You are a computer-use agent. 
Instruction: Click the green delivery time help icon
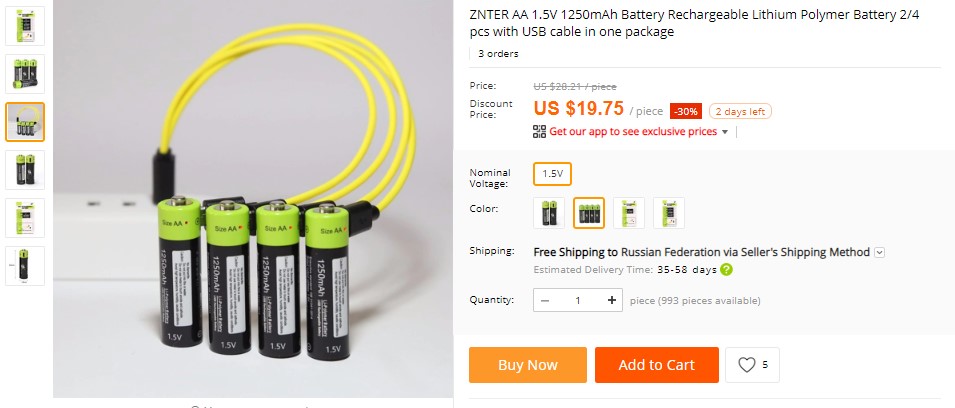pos(726,270)
